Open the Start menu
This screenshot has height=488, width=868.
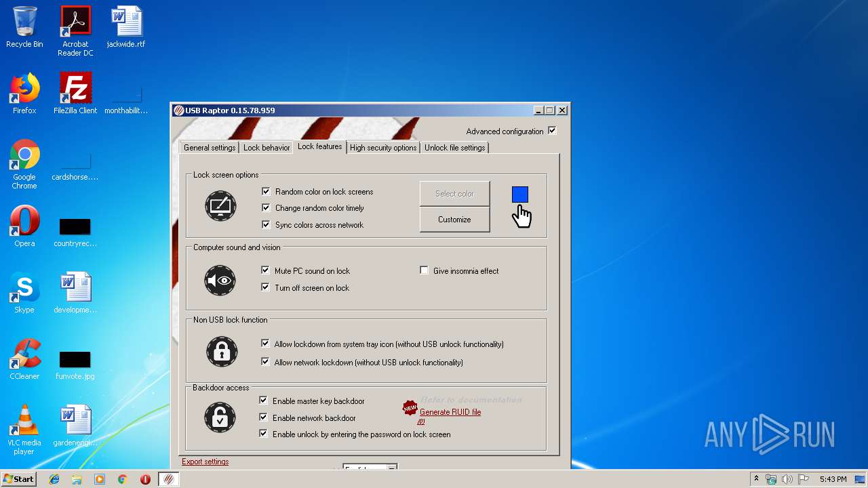coord(19,479)
